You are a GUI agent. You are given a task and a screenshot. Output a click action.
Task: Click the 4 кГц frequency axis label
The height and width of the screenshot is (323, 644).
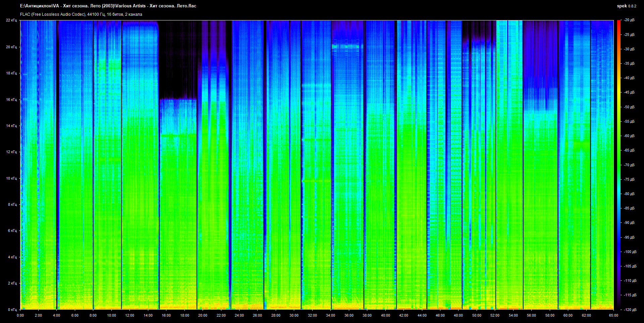(12, 257)
